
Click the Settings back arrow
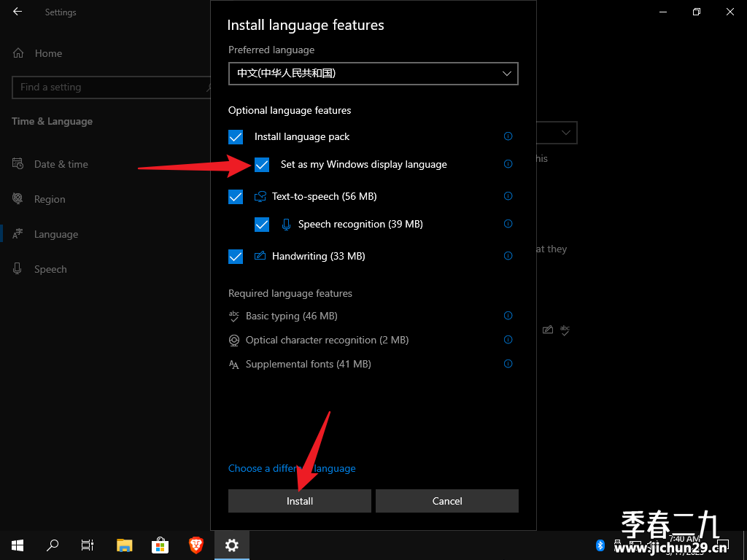tap(18, 12)
